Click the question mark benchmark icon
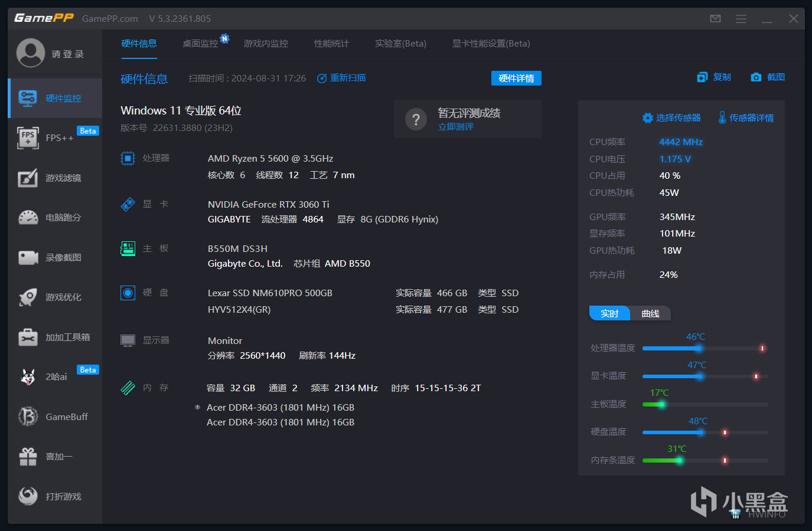 point(416,120)
